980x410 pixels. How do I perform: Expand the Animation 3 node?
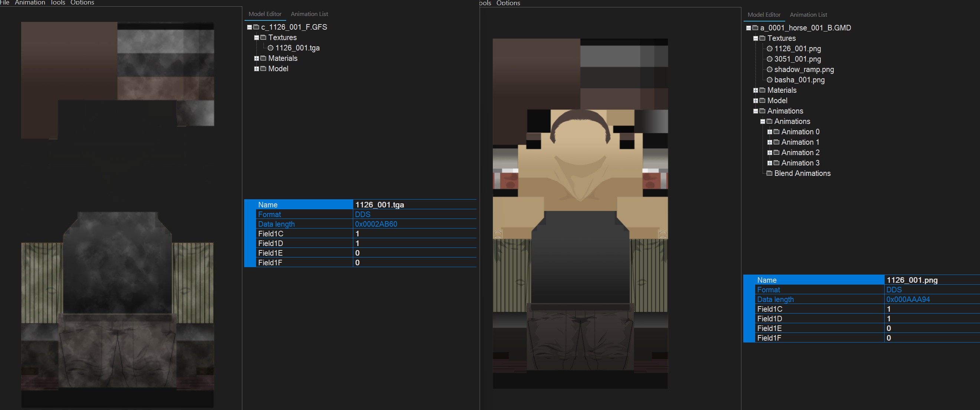tap(770, 163)
